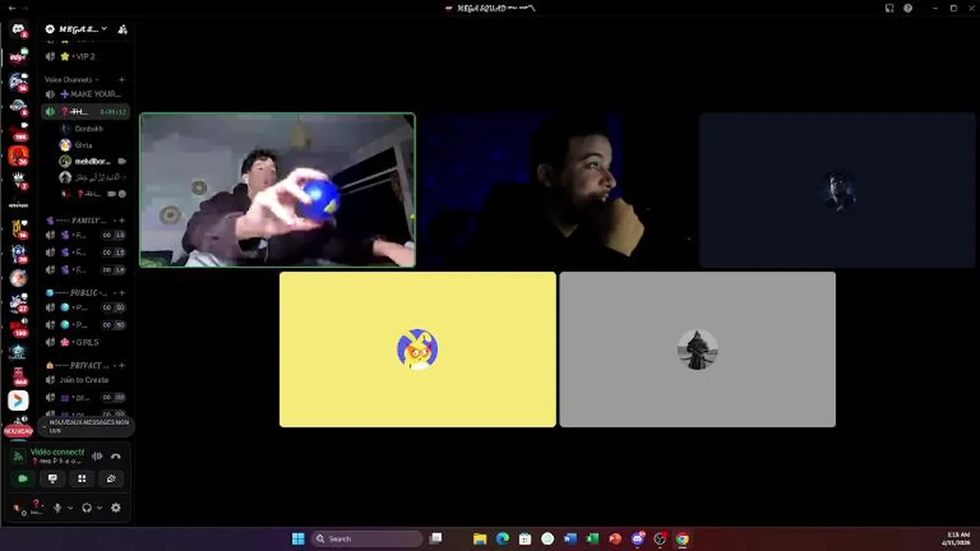
Task: Add a channel to PRIVACT category
Action: pos(122,365)
